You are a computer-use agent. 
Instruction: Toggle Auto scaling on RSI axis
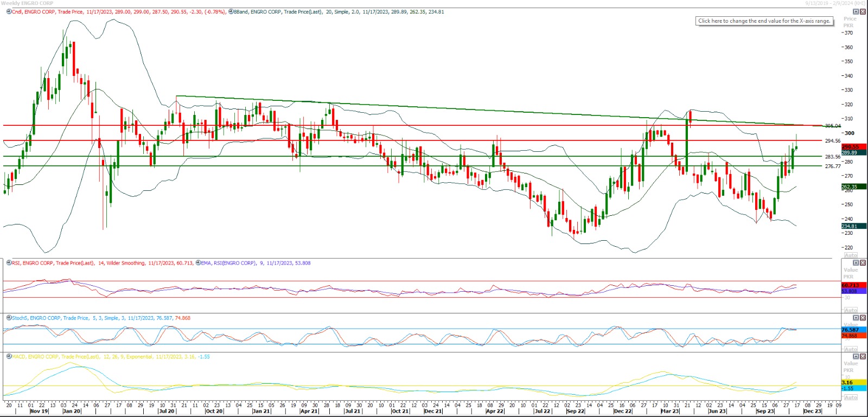pyautogui.click(x=851, y=310)
